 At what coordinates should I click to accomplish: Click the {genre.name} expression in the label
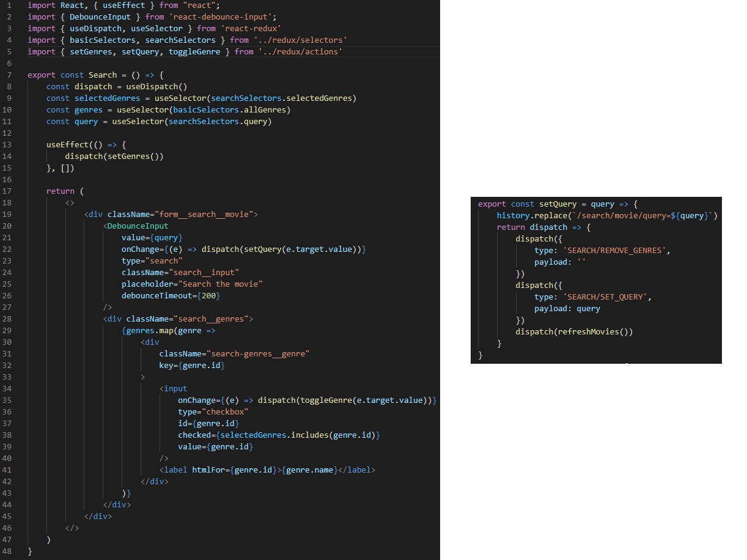click(x=309, y=470)
